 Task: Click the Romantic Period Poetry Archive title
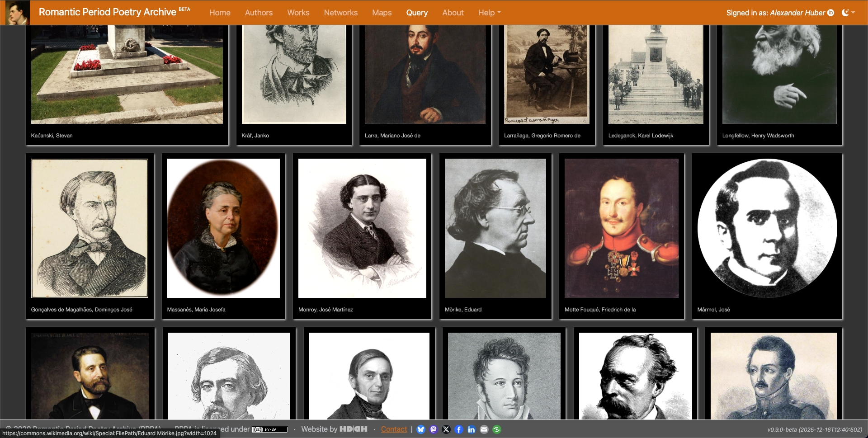tap(108, 12)
